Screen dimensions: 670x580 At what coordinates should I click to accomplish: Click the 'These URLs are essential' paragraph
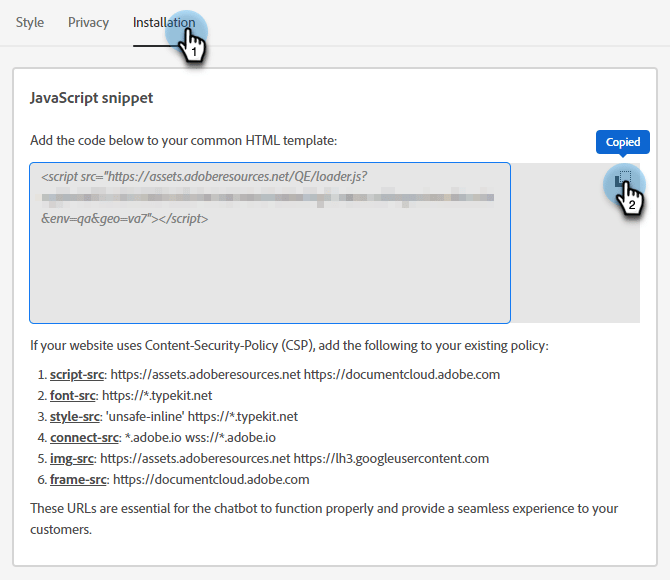(324, 519)
